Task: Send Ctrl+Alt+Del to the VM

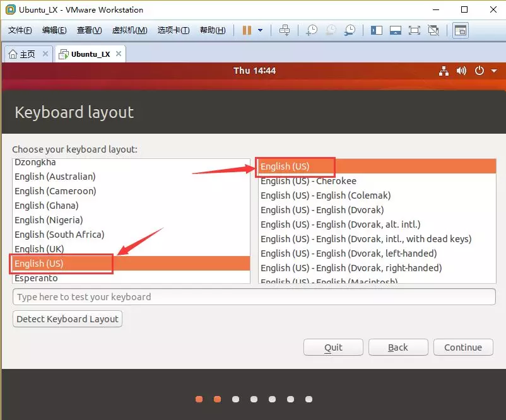Action: tap(285, 30)
